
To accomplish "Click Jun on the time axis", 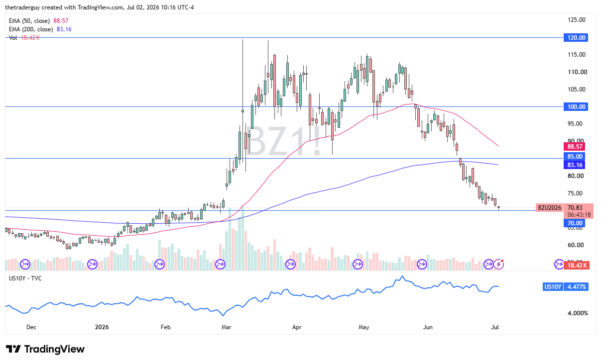I will pos(428,327).
